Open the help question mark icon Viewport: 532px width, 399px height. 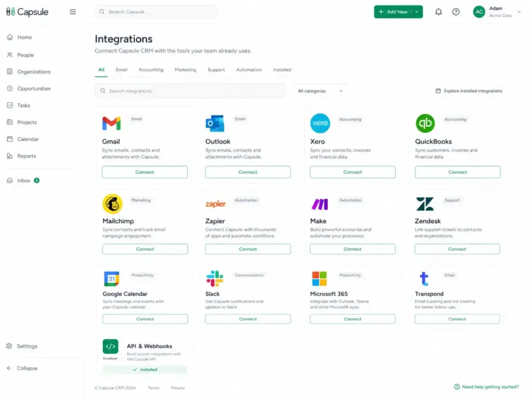pyautogui.click(x=456, y=12)
